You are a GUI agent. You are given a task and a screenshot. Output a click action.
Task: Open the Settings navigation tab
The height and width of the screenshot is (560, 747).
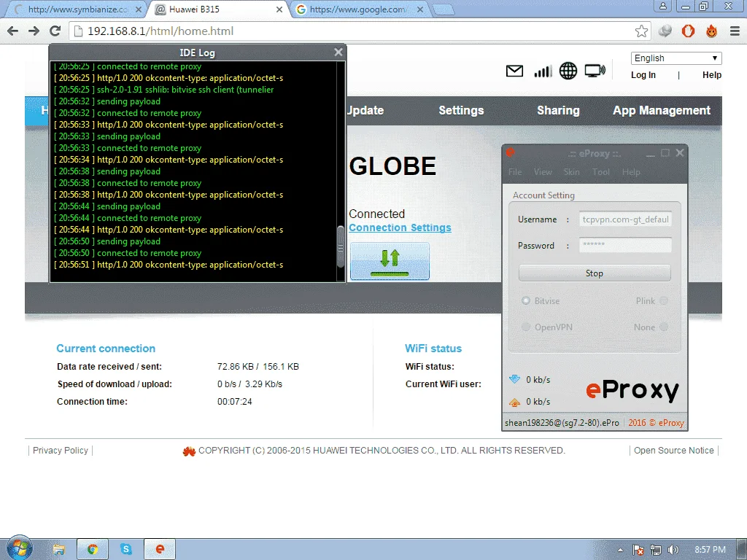point(461,111)
